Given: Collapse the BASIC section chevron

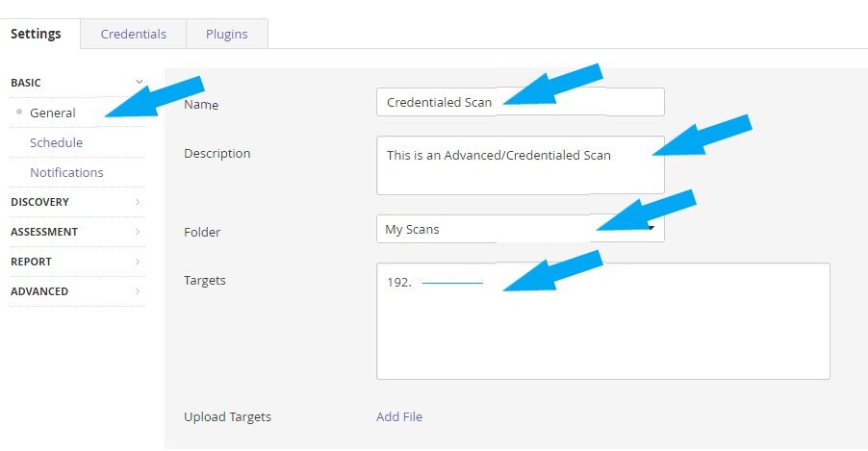Looking at the screenshot, I should click(x=139, y=82).
